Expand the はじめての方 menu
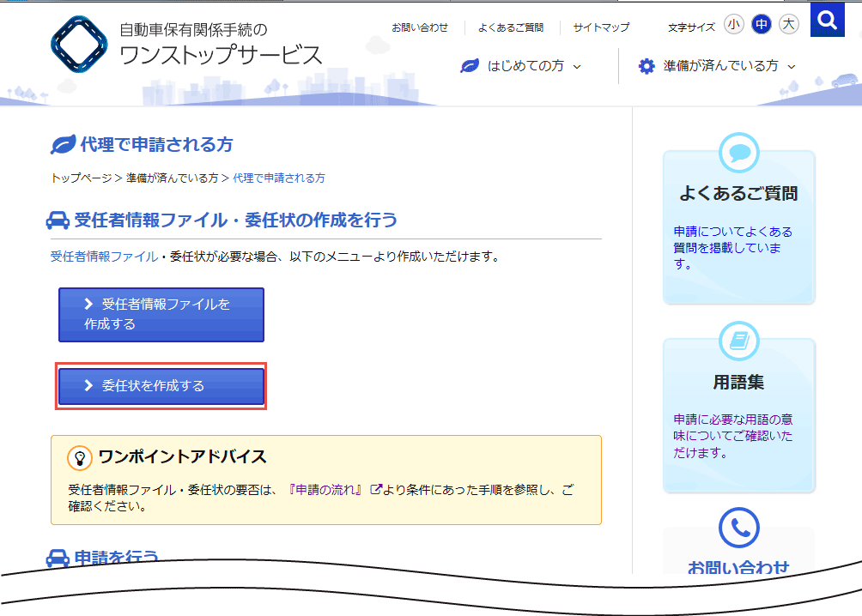862x616 pixels. [520, 66]
